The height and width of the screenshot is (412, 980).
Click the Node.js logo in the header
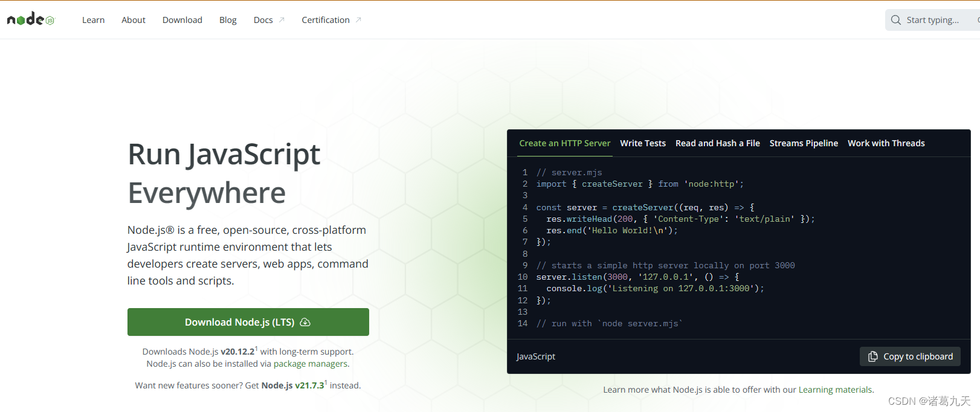click(x=31, y=19)
